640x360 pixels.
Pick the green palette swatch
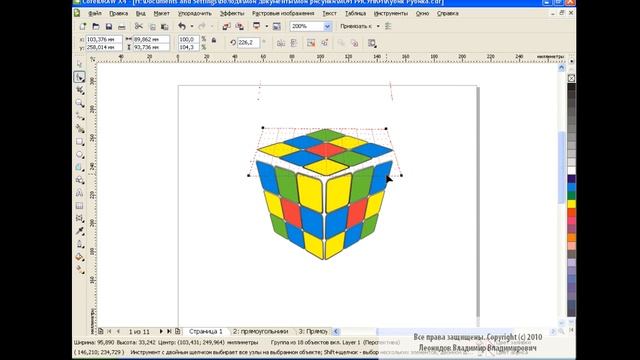coord(571,196)
